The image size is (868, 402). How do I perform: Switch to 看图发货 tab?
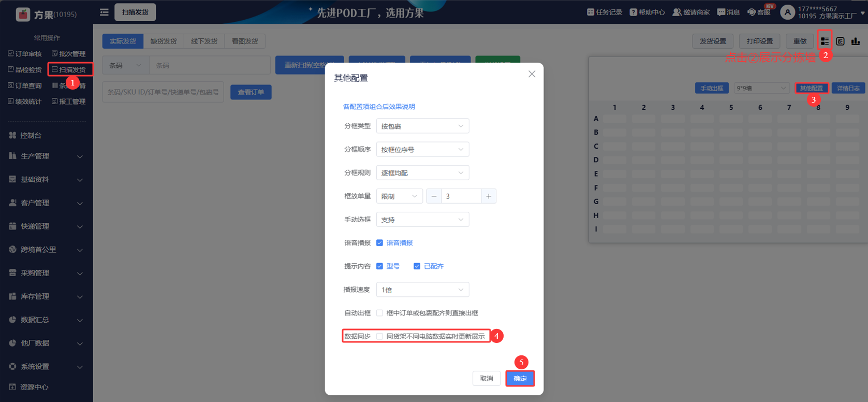pyautogui.click(x=245, y=41)
